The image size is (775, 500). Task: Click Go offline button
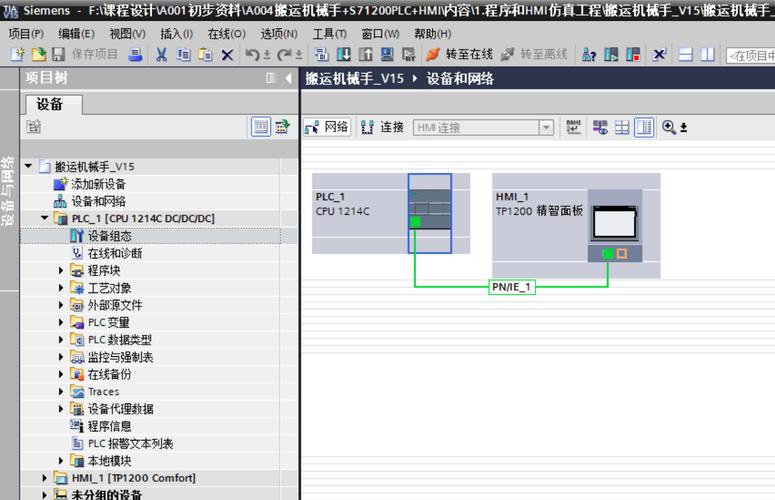(x=534, y=54)
